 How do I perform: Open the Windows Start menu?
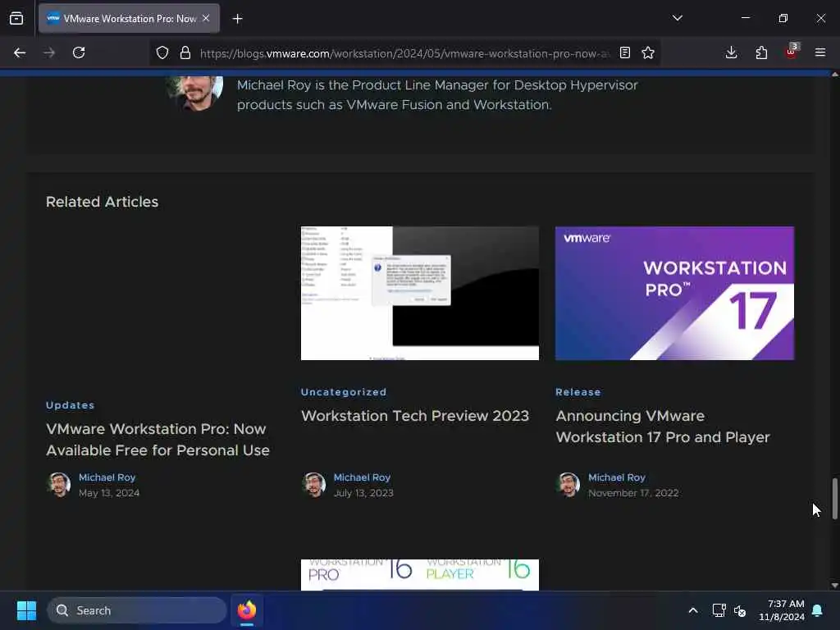pos(26,610)
